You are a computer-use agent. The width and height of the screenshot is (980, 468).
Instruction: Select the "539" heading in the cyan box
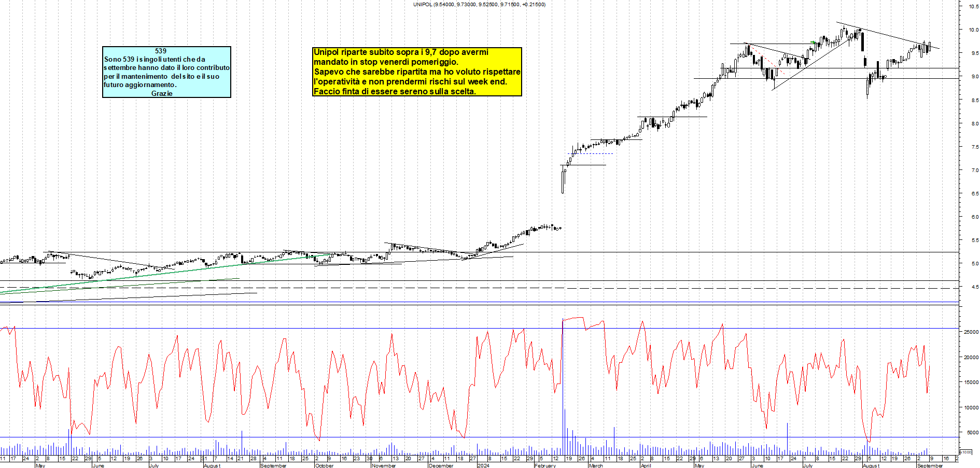click(161, 51)
